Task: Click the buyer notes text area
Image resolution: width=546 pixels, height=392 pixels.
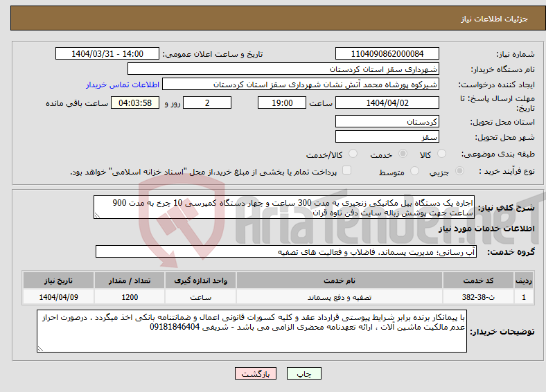Action: pyautogui.click(x=252, y=331)
